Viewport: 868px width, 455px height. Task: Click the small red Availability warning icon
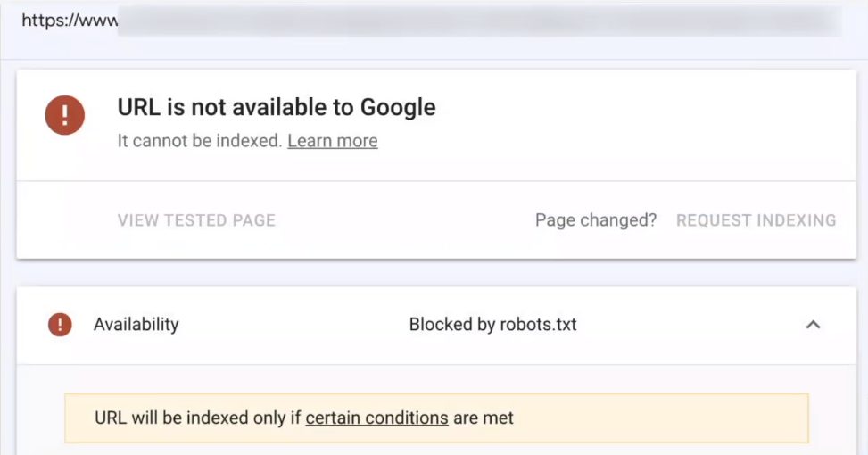(x=60, y=325)
